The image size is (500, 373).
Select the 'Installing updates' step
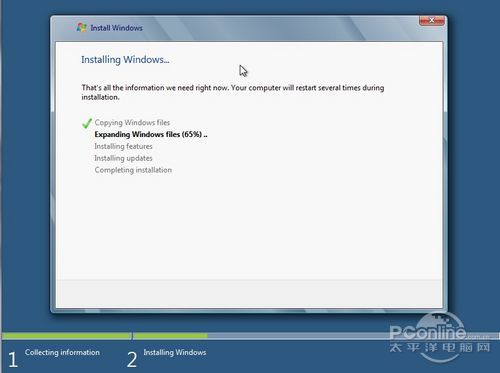click(123, 158)
